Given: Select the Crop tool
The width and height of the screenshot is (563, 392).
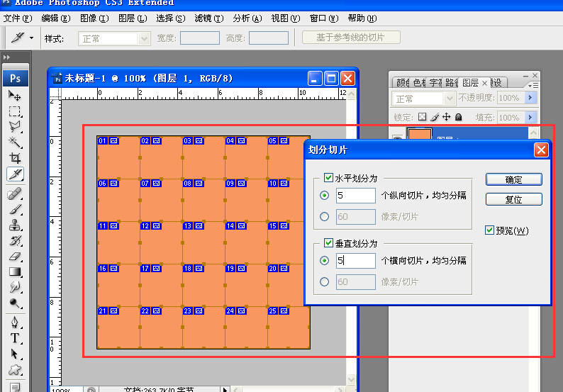Looking at the screenshot, I should tap(15, 158).
